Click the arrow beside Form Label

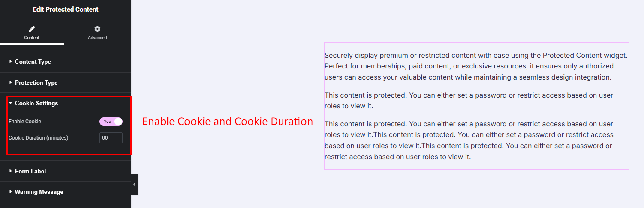pyautogui.click(x=11, y=171)
